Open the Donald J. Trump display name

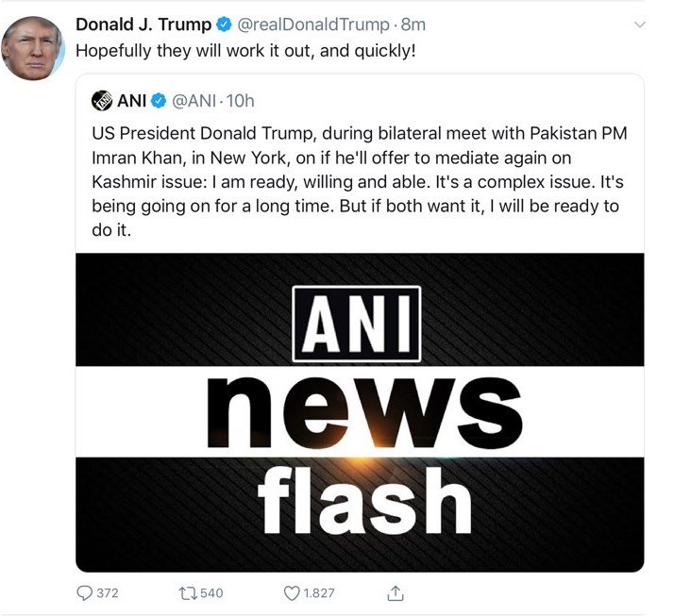click(x=143, y=25)
